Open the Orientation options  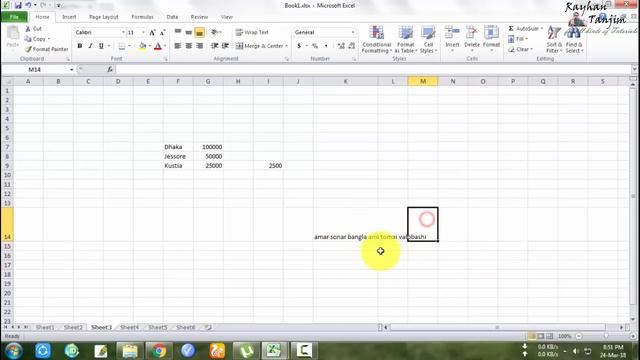pyautogui.click(x=216, y=32)
